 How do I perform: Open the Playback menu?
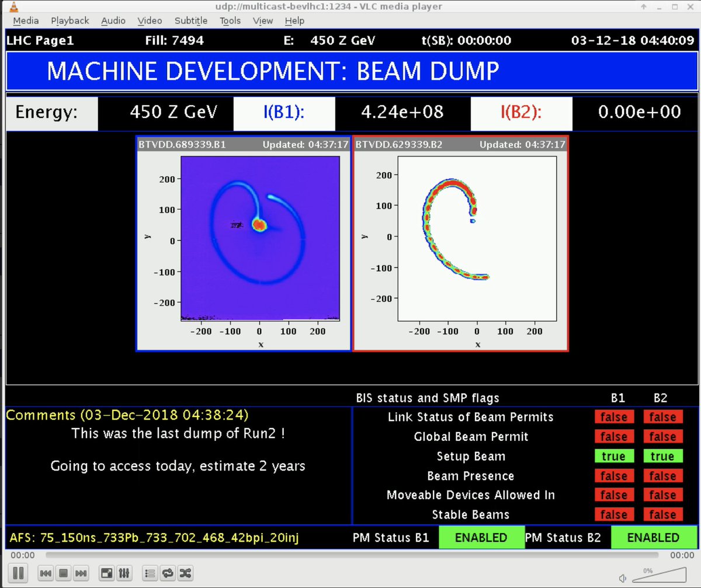(70, 20)
